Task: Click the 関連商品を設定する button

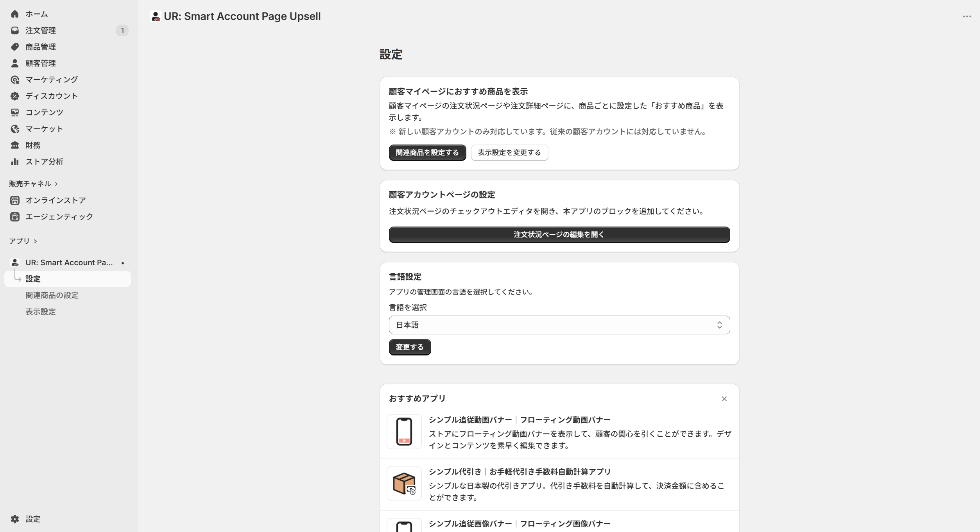Action: 427,153
